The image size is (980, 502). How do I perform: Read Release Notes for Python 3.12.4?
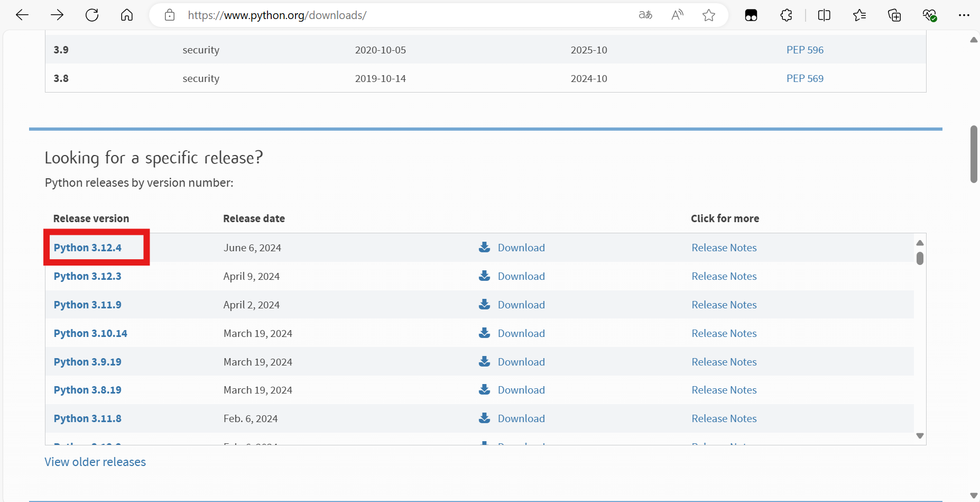click(x=724, y=248)
